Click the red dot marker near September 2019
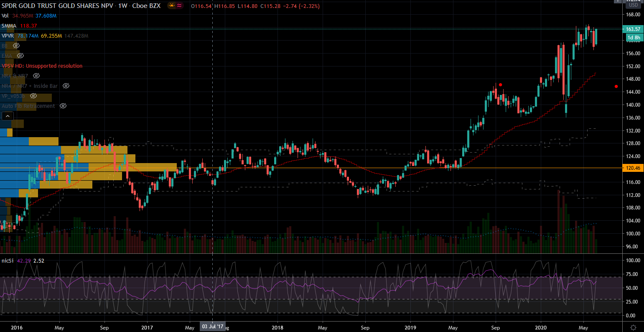 (x=500, y=84)
